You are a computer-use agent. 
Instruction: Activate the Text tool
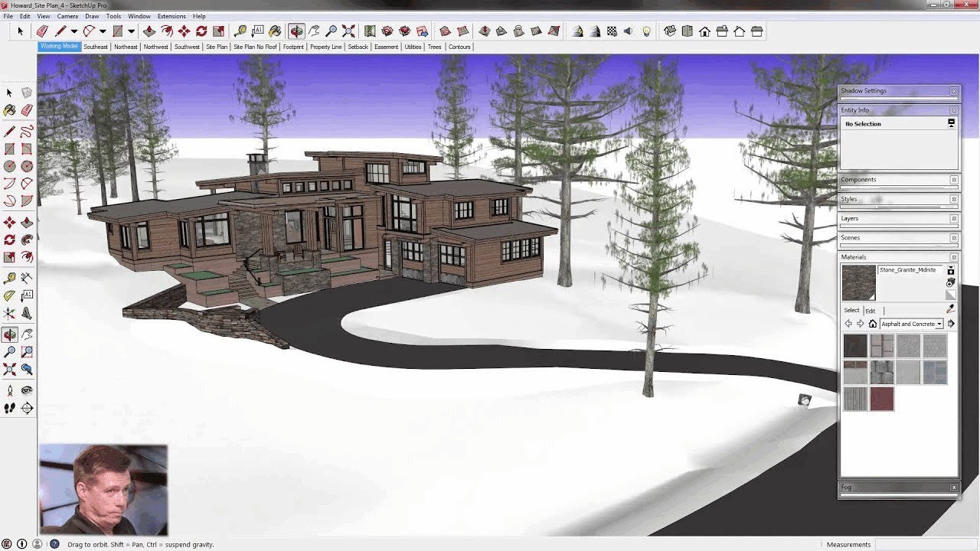(x=26, y=295)
